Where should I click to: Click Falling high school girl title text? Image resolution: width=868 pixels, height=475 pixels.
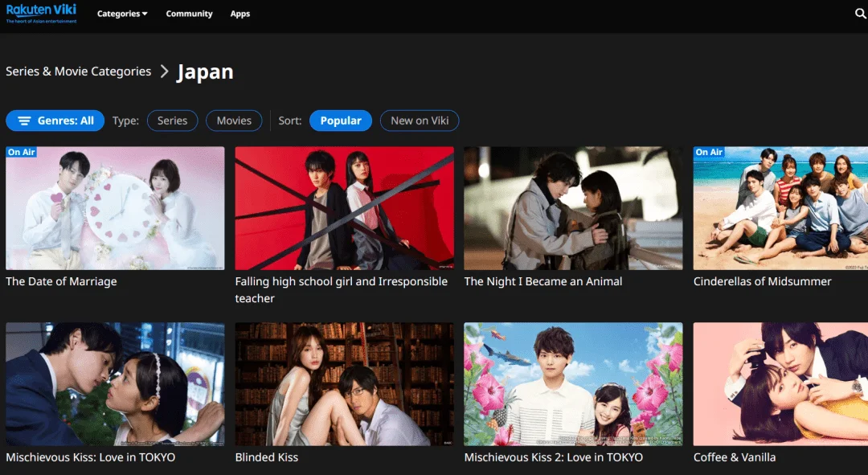(x=341, y=289)
